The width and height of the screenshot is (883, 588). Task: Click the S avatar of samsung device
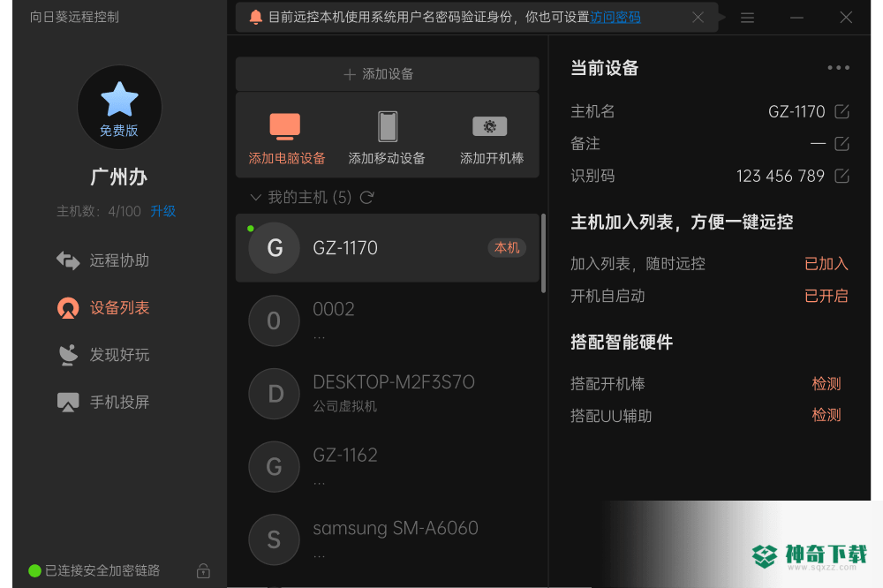pos(275,539)
